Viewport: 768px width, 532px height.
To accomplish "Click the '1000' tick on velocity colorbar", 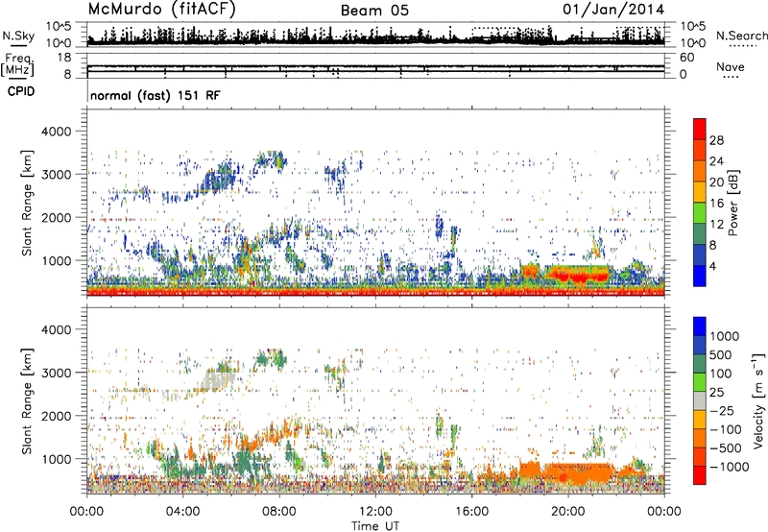I will (725, 336).
